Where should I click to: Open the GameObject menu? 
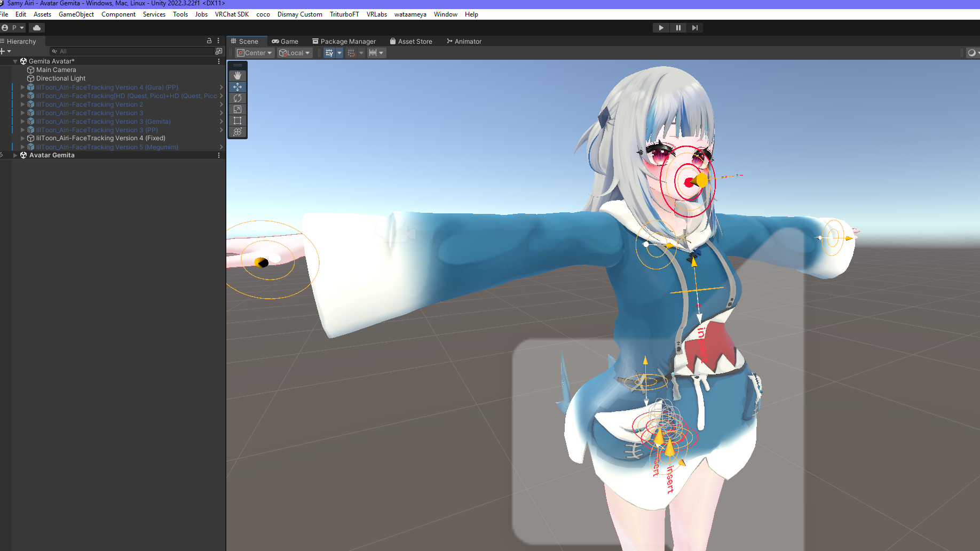coord(76,14)
